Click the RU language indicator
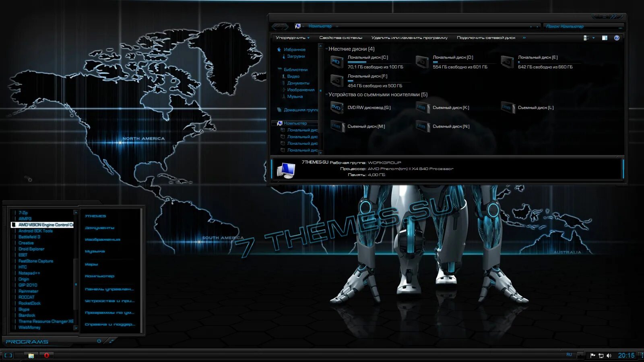 569,355
